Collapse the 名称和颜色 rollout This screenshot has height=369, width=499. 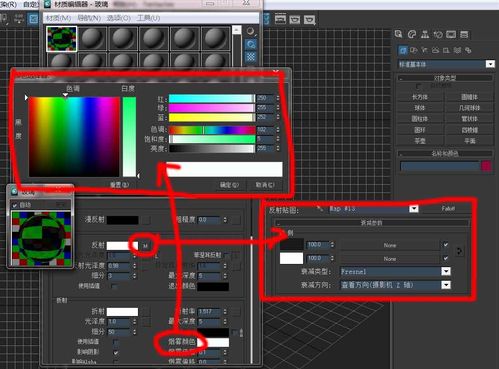tap(445, 154)
